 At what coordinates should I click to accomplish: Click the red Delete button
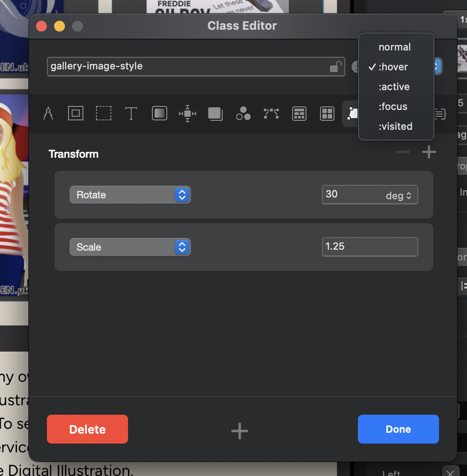[x=87, y=429]
